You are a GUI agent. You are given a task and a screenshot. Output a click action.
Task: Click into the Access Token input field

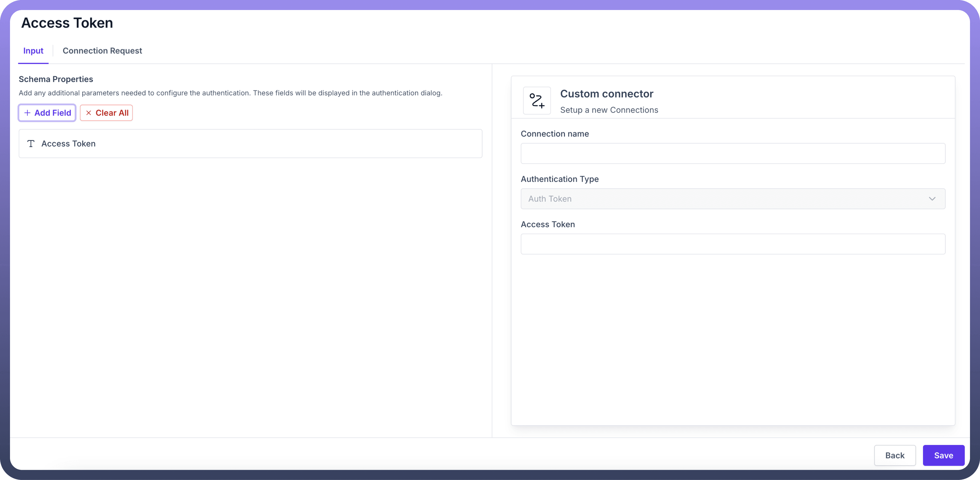(x=732, y=244)
